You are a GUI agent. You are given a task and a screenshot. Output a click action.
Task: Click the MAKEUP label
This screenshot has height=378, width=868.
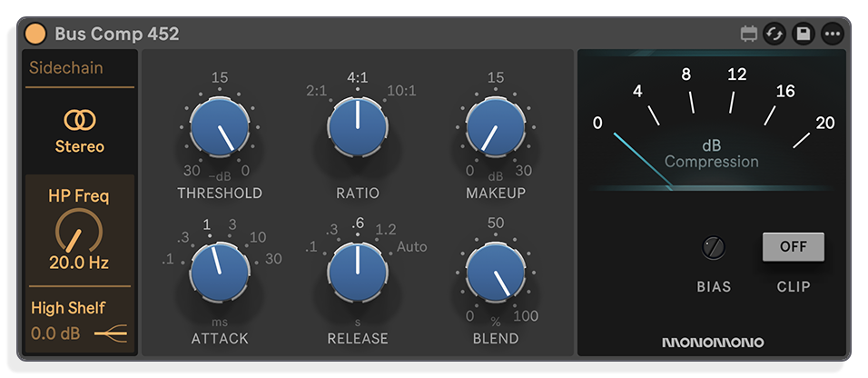click(x=496, y=193)
